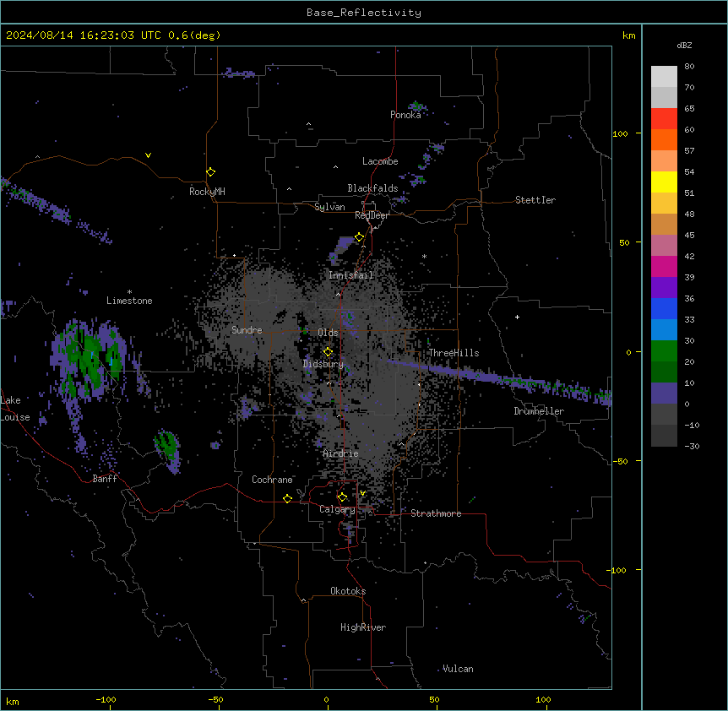Click the HighRiver map label
Screen dimensions: 728x711
click(363, 627)
